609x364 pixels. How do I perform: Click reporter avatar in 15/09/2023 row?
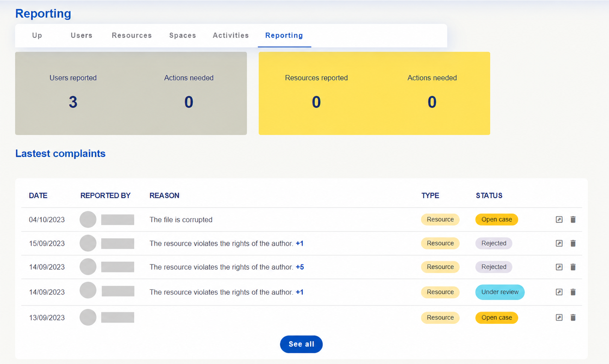pyautogui.click(x=88, y=243)
